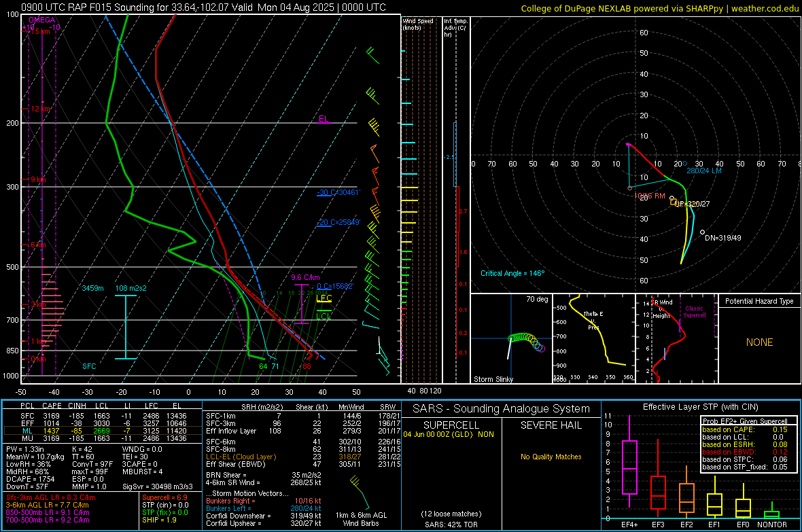Click the 'Wind Speed (knots)' panel header
The height and width of the screenshot is (532, 802).
(417, 24)
